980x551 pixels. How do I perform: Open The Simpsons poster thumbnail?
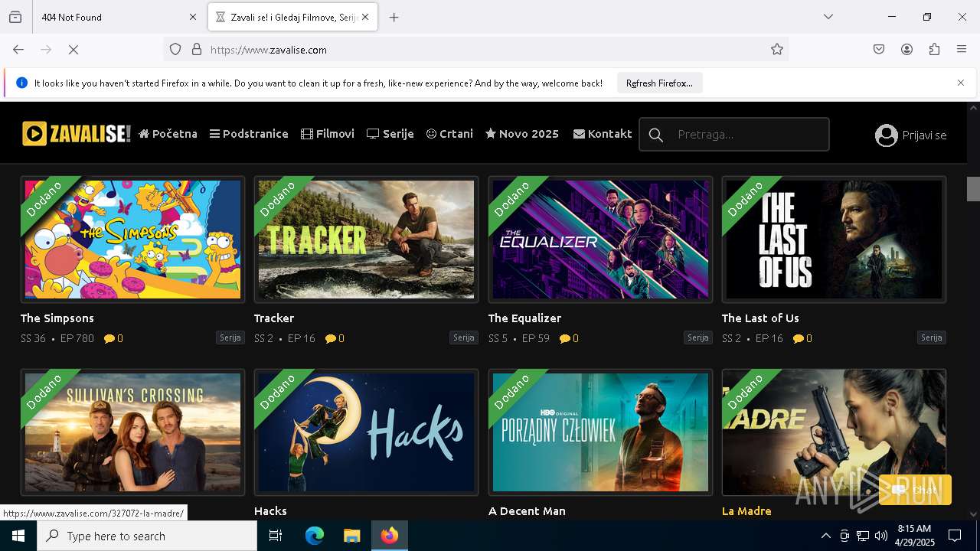132,240
